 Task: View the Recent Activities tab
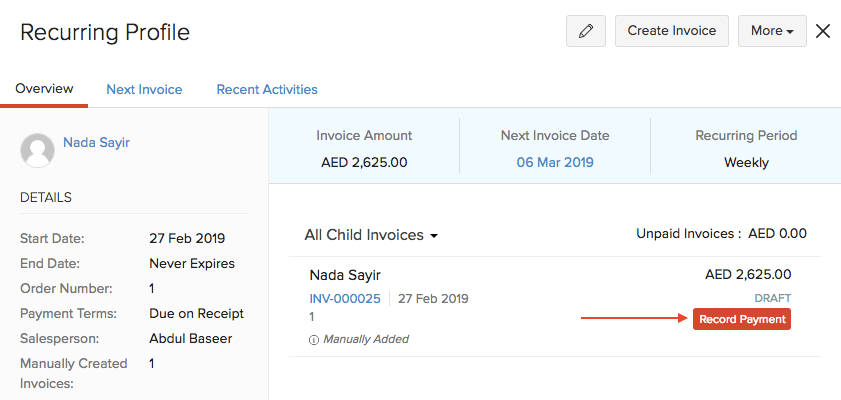(267, 89)
